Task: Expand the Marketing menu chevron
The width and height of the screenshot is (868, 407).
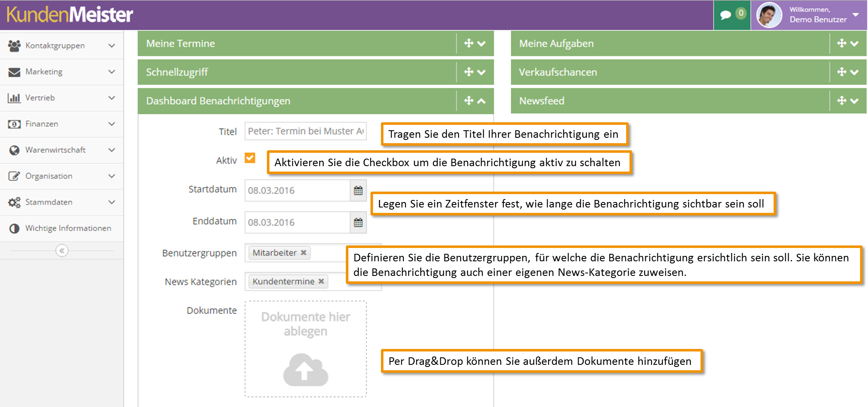Action: (x=112, y=72)
